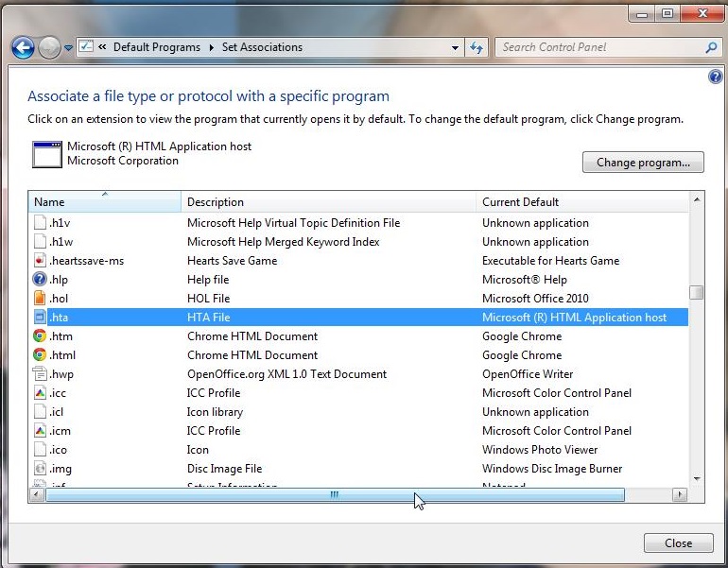Click the Hearts Save Game description

(233, 261)
